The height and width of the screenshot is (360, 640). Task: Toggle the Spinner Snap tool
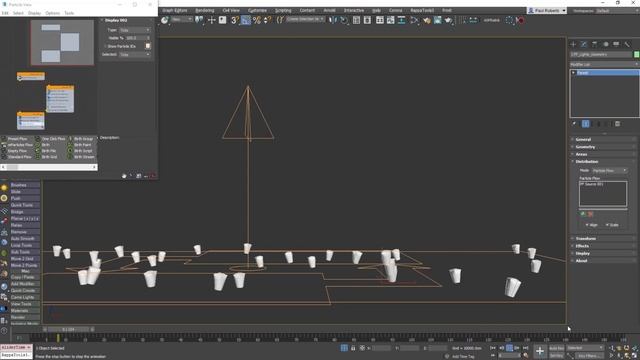click(267, 20)
